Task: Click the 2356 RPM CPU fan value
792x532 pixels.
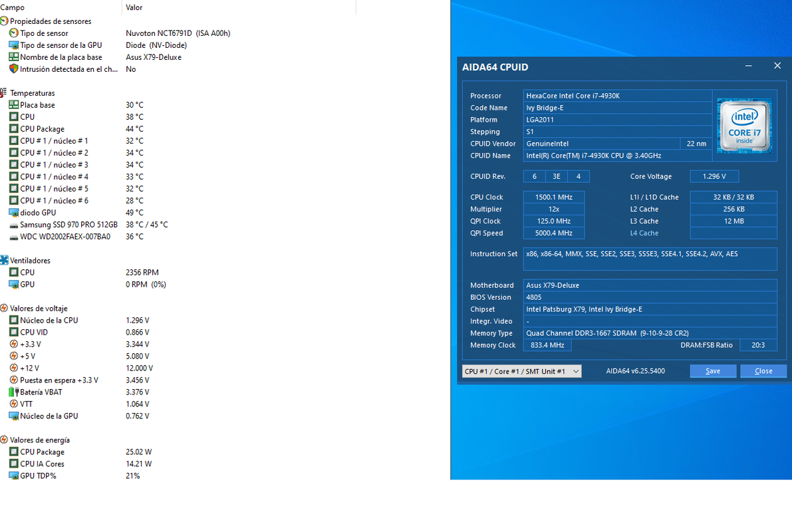Action: coord(142,272)
